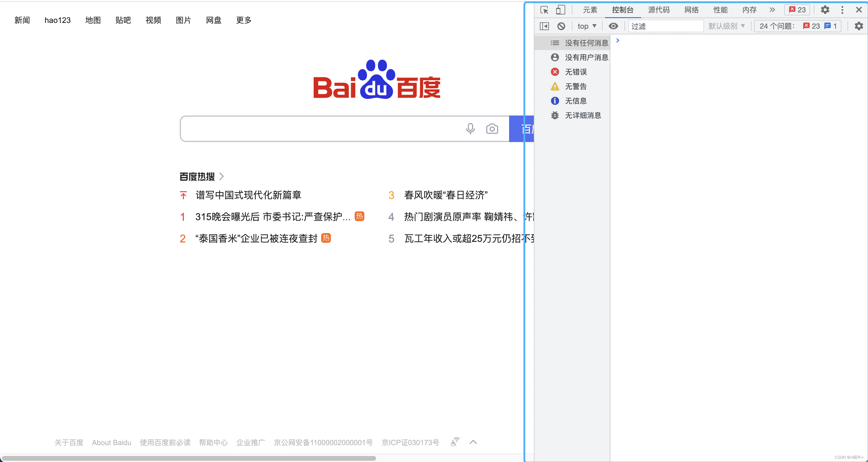The image size is (868, 462).
Task: Open the top context dropdown
Action: click(587, 26)
